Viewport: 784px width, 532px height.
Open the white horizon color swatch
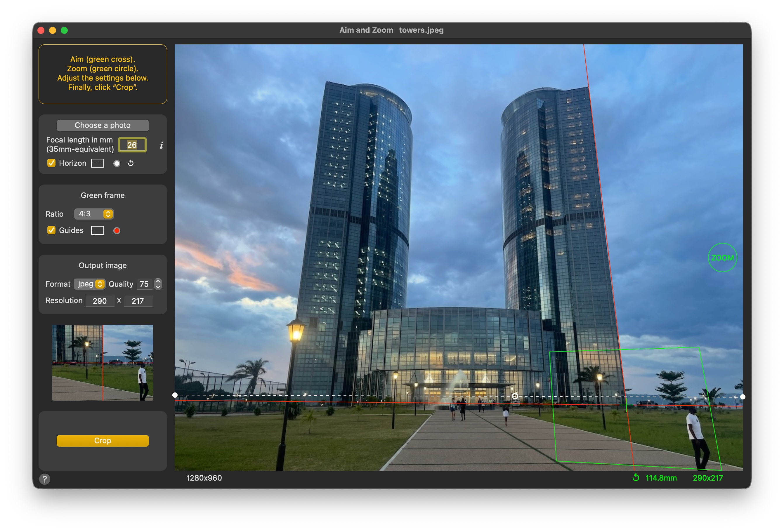117,164
